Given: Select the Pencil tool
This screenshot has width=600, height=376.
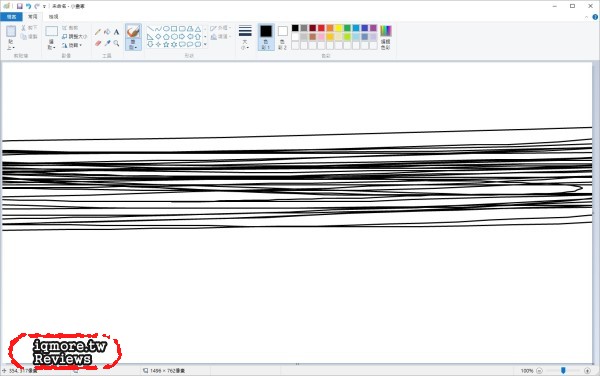Looking at the screenshot, I should click(x=98, y=32).
